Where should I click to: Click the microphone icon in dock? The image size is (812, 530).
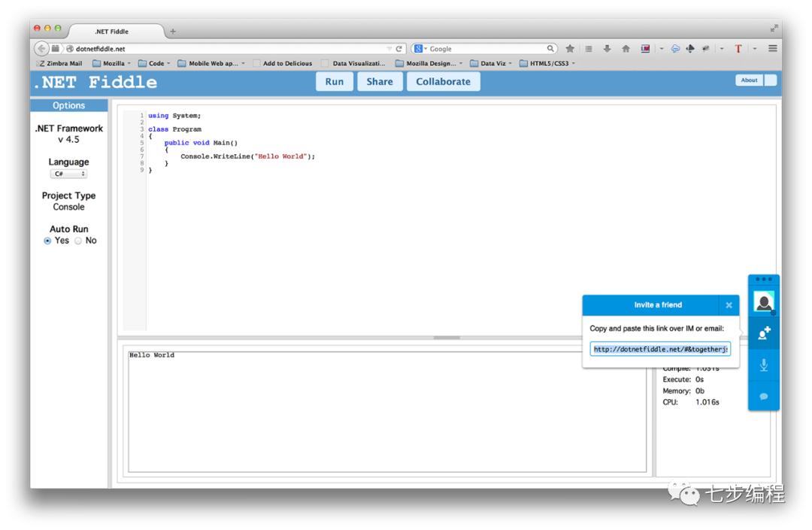(x=764, y=365)
